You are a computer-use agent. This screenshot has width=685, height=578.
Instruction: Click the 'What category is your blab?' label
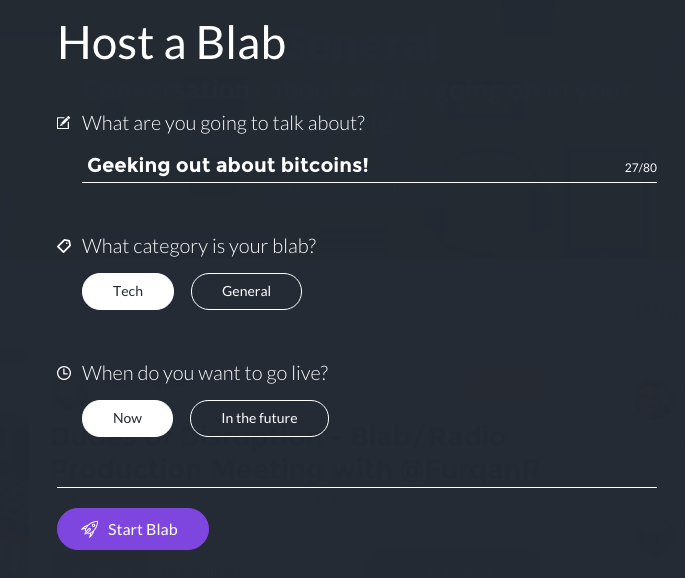point(199,245)
